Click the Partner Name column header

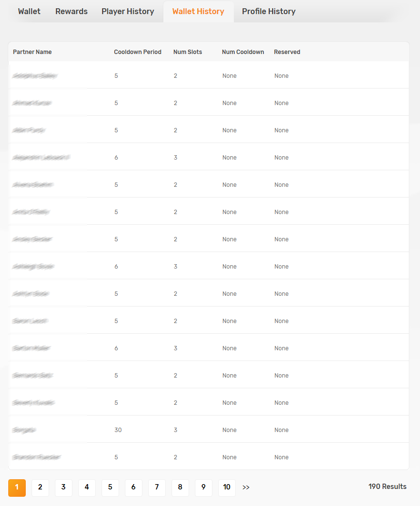pyautogui.click(x=32, y=52)
